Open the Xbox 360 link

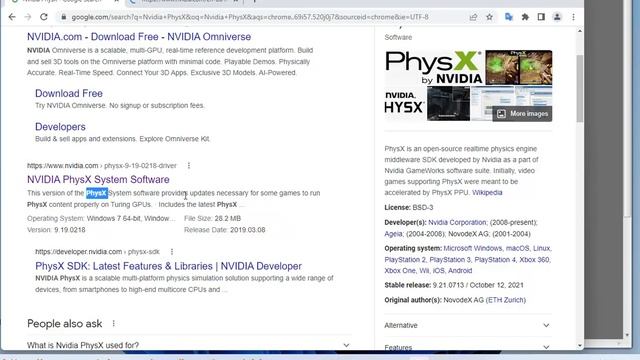click(x=534, y=260)
